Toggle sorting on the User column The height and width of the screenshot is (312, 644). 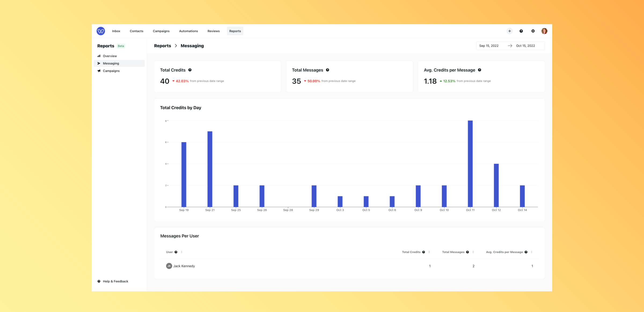tap(181, 252)
